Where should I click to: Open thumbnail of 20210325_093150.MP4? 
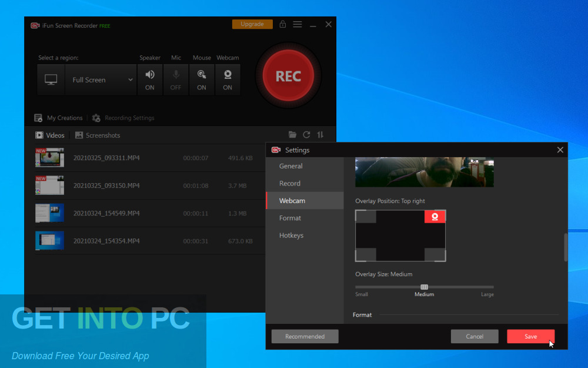tap(49, 185)
